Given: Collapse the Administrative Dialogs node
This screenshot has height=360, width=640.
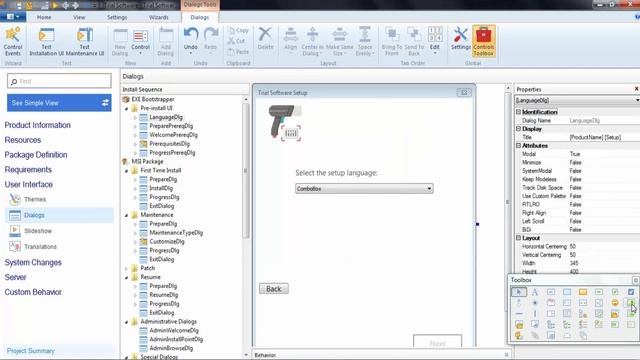Looking at the screenshot, I should coord(127,322).
